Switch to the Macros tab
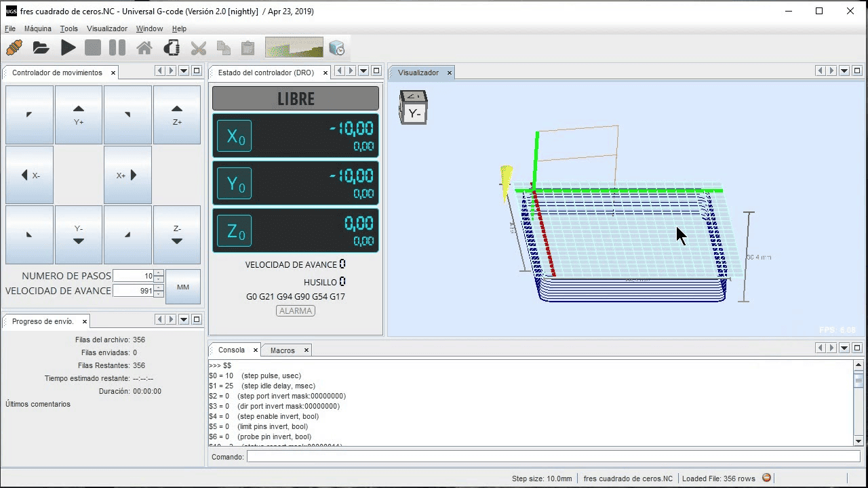 281,350
